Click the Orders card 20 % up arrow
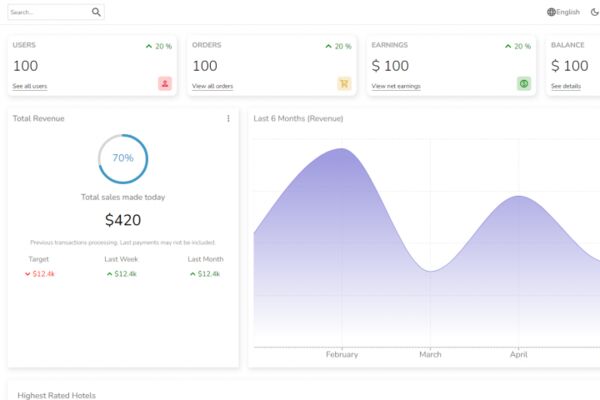The image size is (600, 400). (328, 46)
